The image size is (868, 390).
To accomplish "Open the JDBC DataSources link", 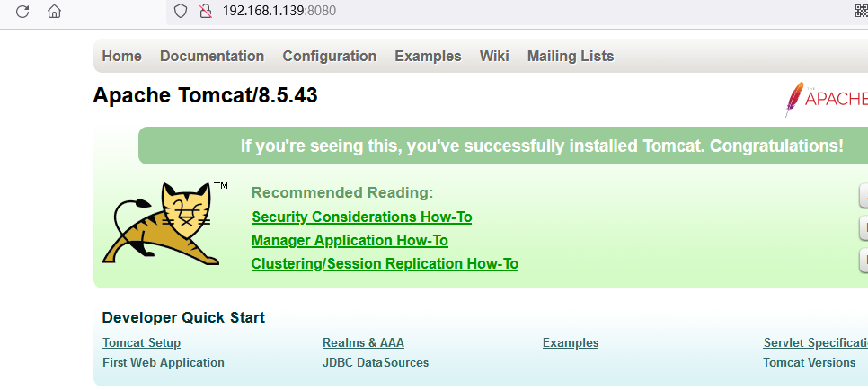I will click(376, 363).
